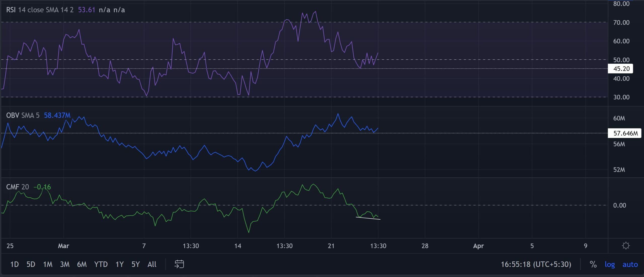The height and width of the screenshot is (277, 644).
Task: Toggle auto scale mode
Action: click(630, 264)
